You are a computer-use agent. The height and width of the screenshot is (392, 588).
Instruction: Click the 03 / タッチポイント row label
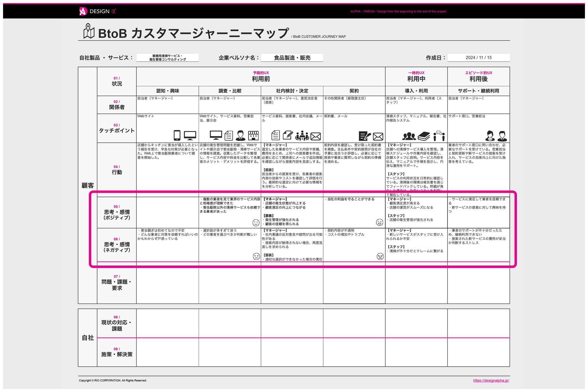(117, 128)
